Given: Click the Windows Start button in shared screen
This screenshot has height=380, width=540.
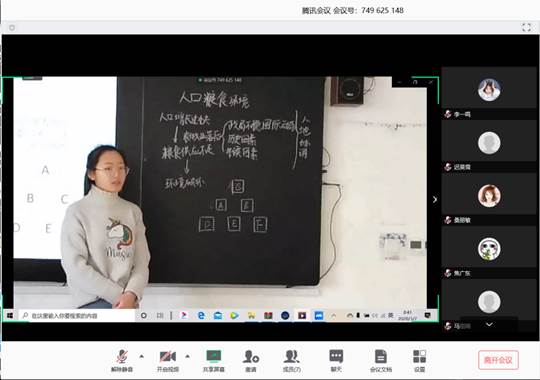Looking at the screenshot, I should tap(10, 316).
